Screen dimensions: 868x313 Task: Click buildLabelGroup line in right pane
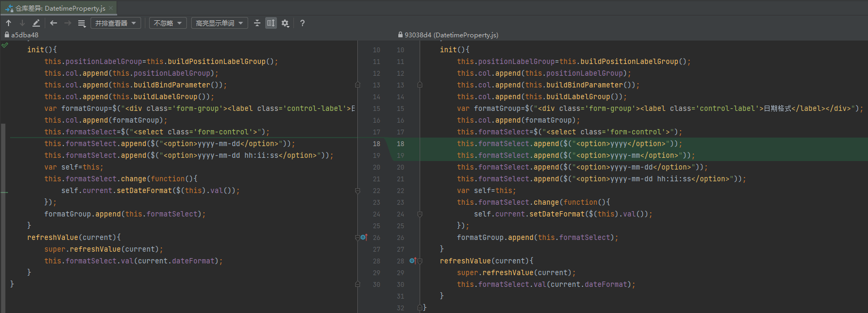click(x=542, y=97)
